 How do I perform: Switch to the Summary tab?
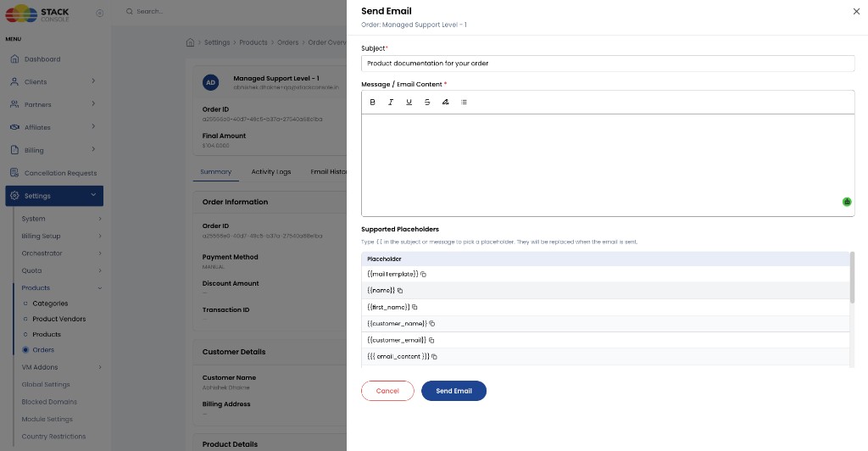point(216,172)
